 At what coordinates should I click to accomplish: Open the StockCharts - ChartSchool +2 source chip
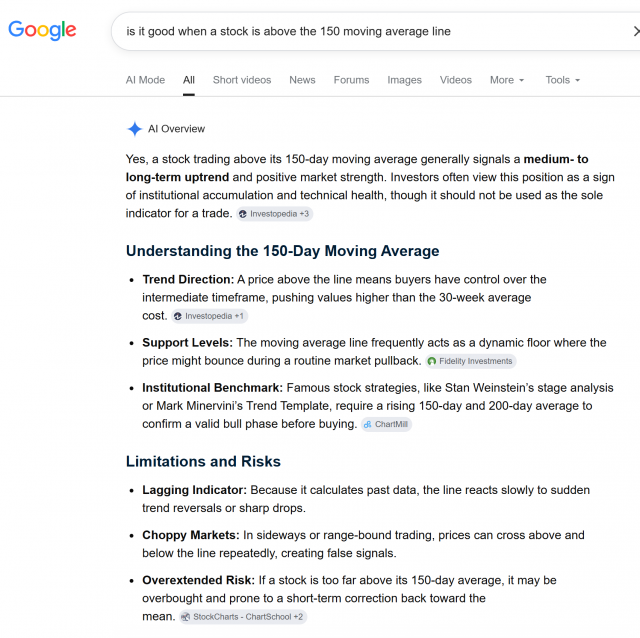(243, 617)
